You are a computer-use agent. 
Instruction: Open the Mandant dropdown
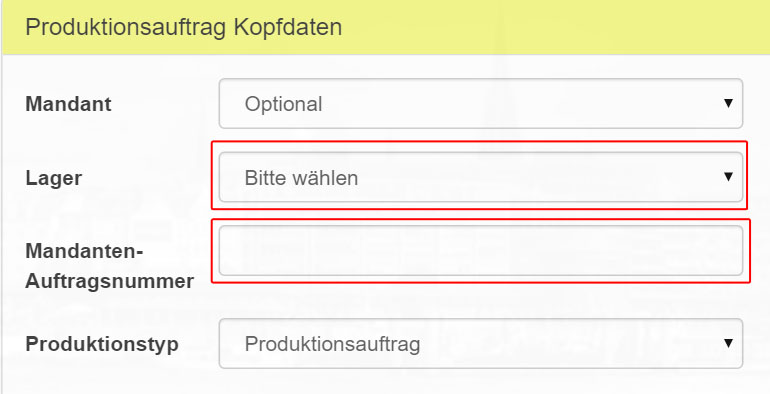481,104
